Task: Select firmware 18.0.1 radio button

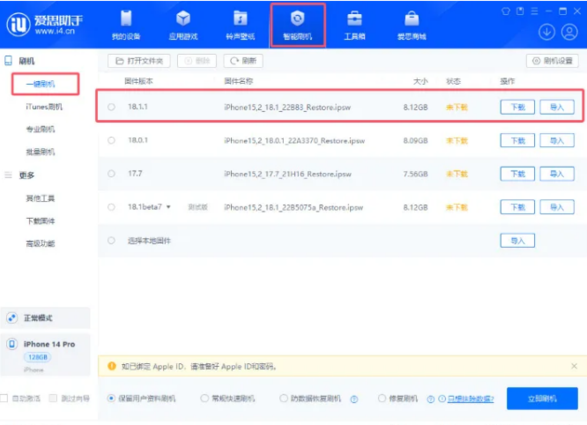Action: [x=111, y=140]
